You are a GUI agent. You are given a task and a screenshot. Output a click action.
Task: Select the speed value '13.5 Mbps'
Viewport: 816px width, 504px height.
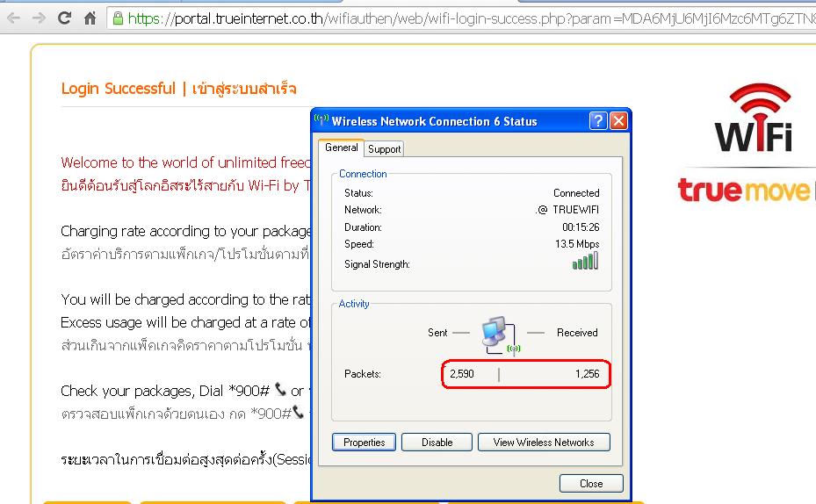click(x=577, y=244)
